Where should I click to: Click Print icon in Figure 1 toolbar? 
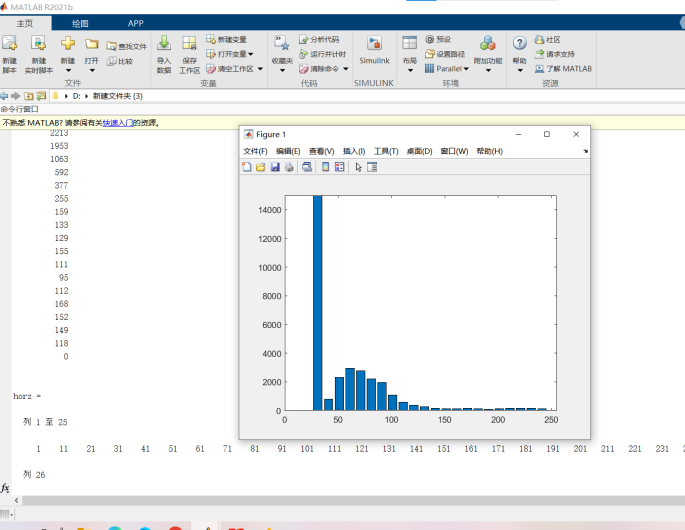pos(289,167)
